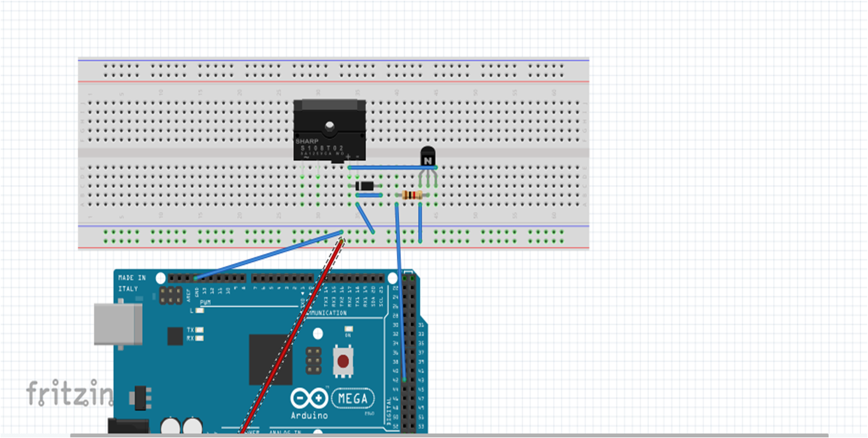Click the MEGA badge on the Arduino
This screenshot has width=868, height=438.
pos(352,397)
